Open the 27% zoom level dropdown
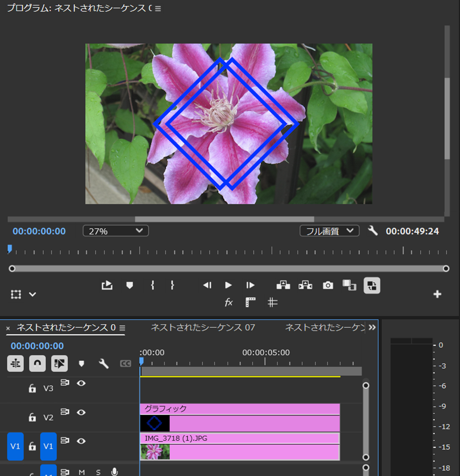The image size is (460, 476). pyautogui.click(x=115, y=231)
